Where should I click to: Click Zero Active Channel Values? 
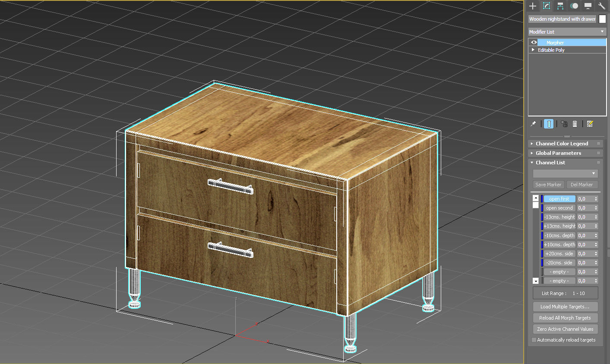(565, 329)
